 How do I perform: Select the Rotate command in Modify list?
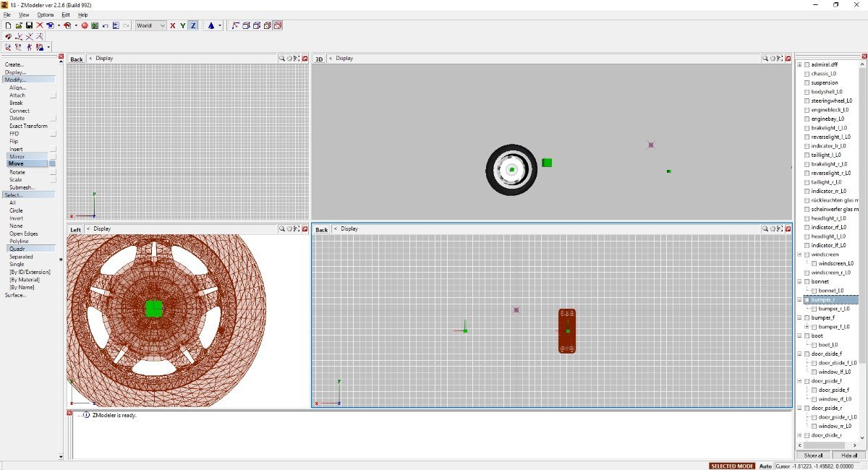click(x=17, y=172)
